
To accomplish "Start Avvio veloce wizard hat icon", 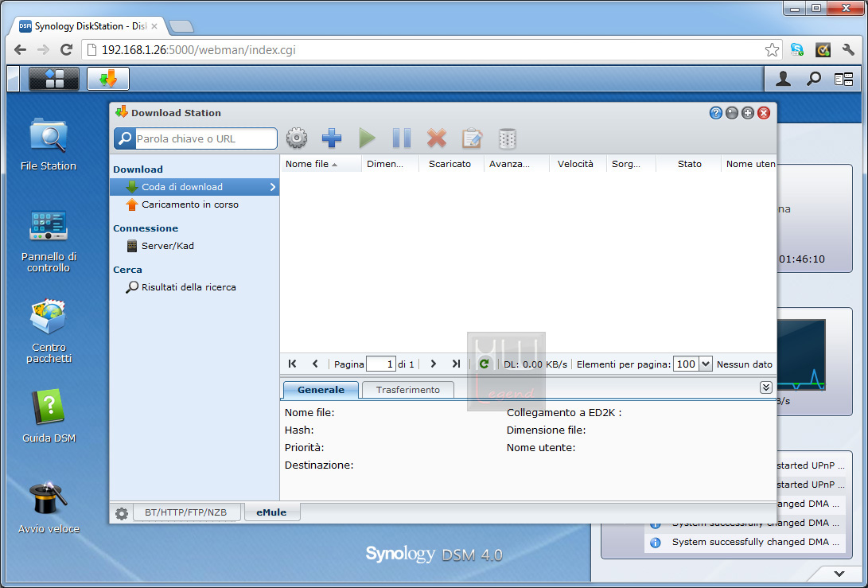I will point(49,507).
